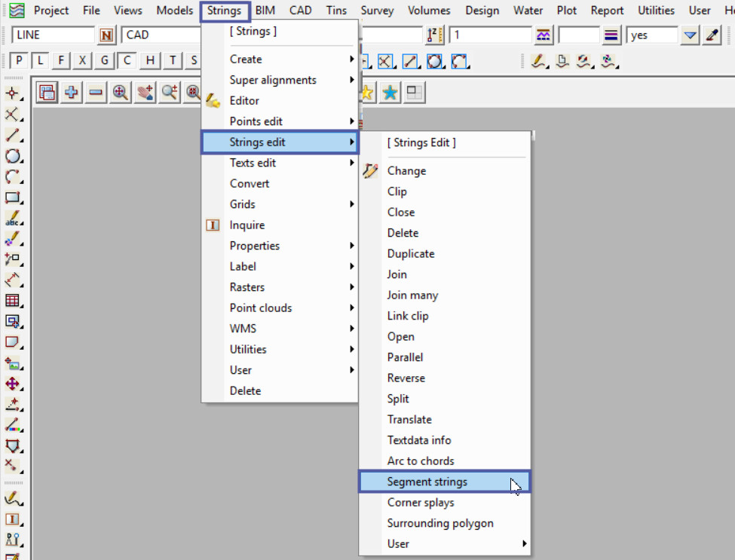
Task: Select Editor in Strings menu
Action: pos(280,101)
